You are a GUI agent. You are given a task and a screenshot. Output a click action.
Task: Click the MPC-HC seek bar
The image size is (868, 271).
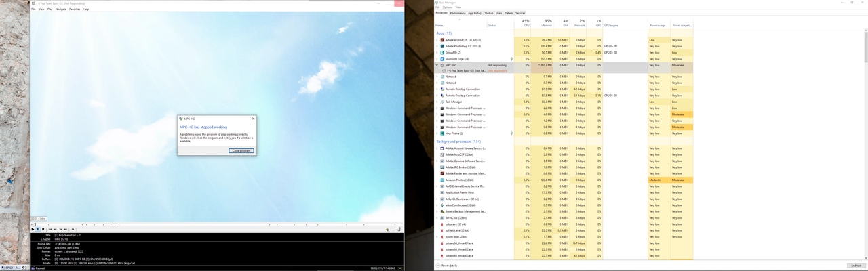(x=217, y=224)
